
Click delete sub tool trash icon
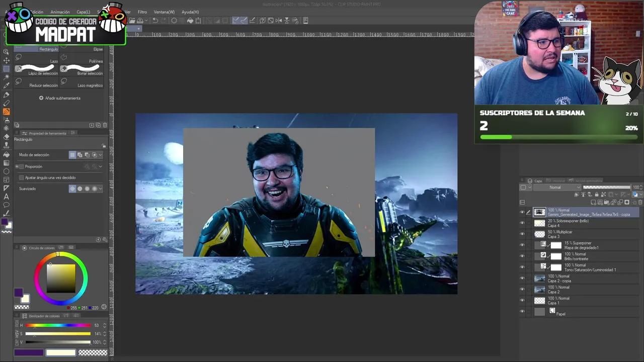(x=105, y=125)
